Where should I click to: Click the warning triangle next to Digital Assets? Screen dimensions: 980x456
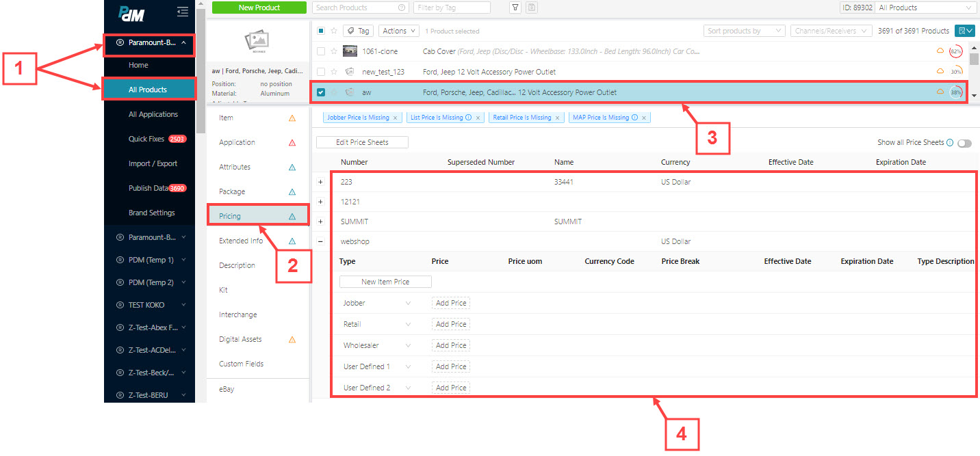pyautogui.click(x=292, y=340)
